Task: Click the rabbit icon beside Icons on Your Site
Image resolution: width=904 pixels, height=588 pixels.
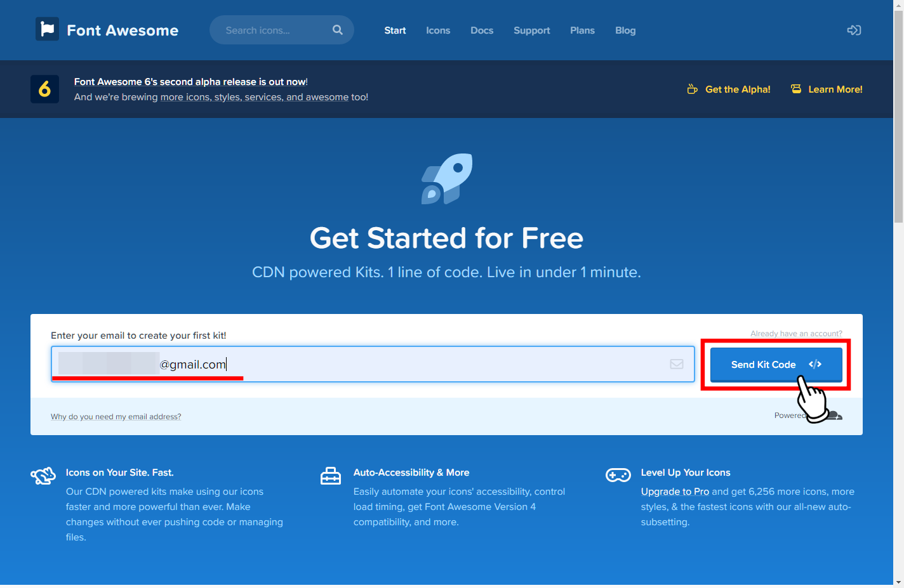Action: [43, 476]
